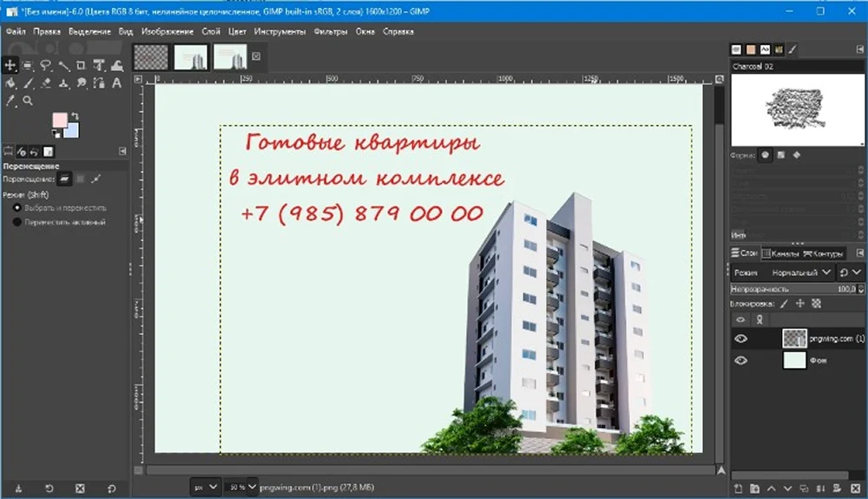This screenshot has height=499, width=868.
Task: Set move target to Selection
Action: coord(80,179)
